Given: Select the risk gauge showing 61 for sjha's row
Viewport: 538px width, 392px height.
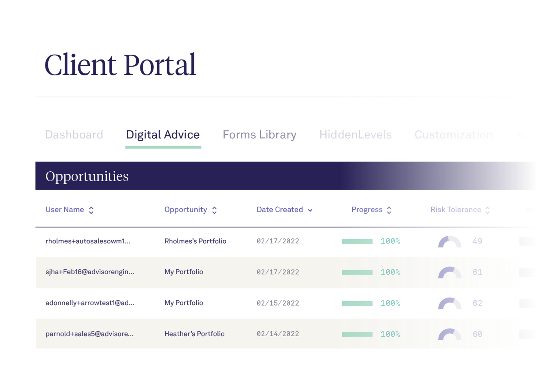Looking at the screenshot, I should coord(449,273).
